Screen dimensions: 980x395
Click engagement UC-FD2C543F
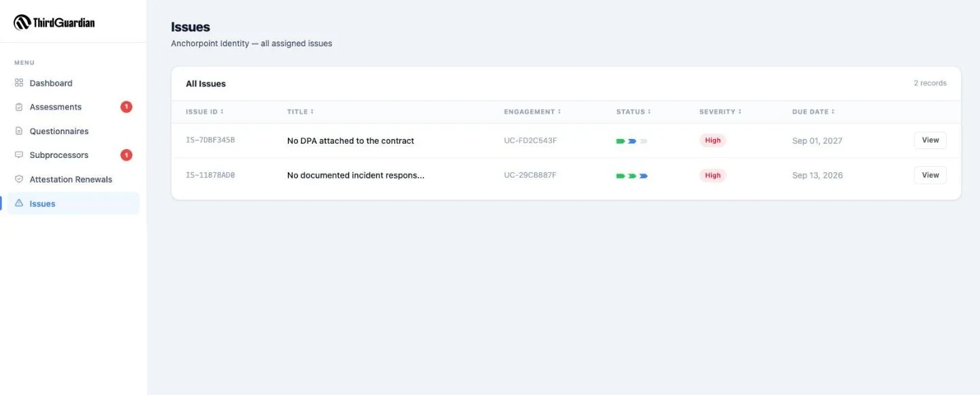coord(530,140)
